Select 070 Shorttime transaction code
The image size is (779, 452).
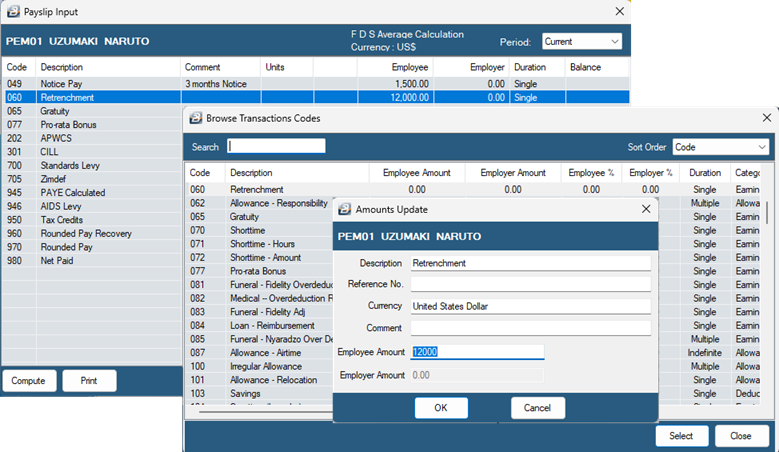pos(260,230)
